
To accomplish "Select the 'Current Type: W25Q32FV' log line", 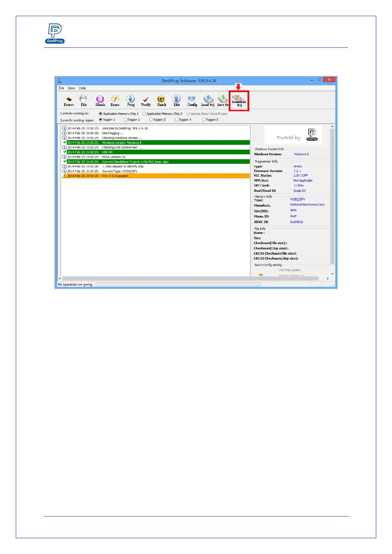I will 156,171.
